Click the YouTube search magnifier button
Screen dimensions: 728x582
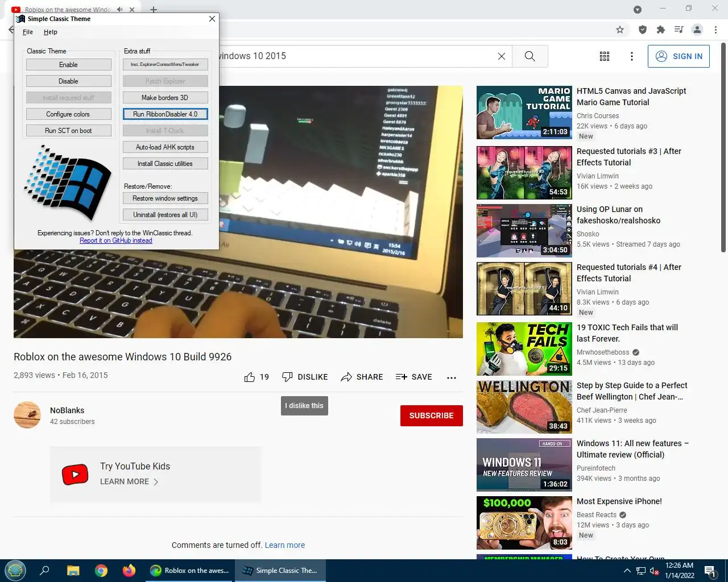coord(530,56)
